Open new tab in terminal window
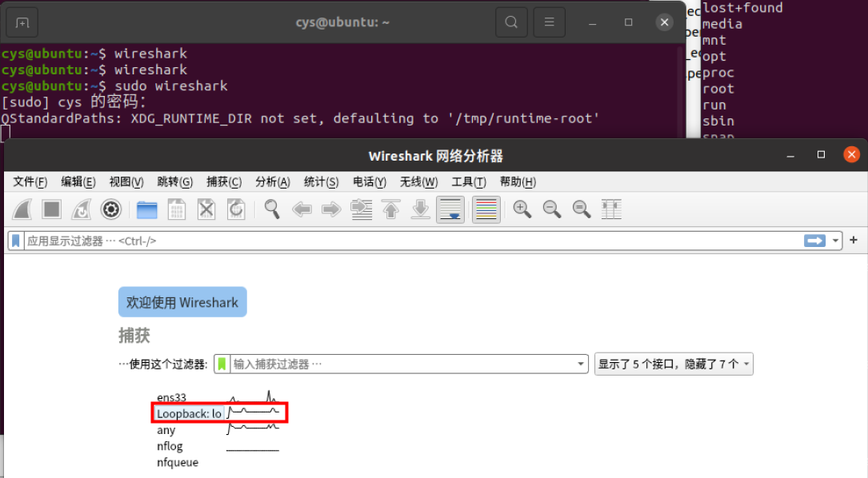Image resolution: width=868 pixels, height=478 pixels. [22, 22]
